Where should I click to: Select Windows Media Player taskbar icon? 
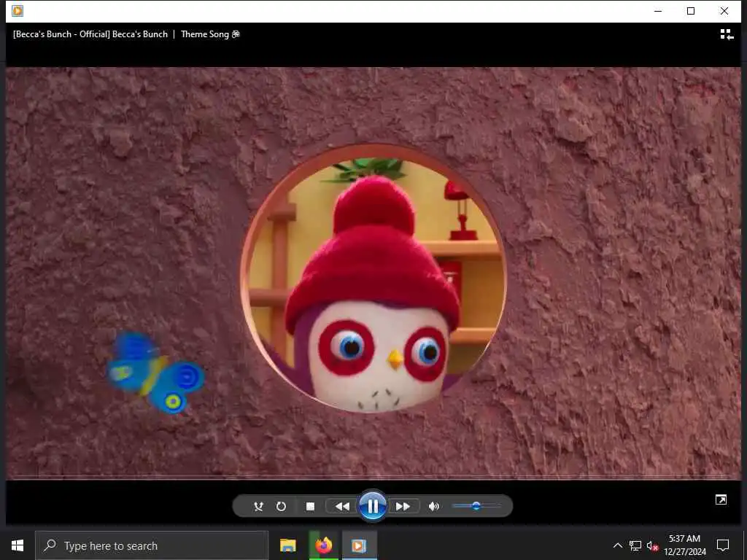pyautogui.click(x=359, y=545)
